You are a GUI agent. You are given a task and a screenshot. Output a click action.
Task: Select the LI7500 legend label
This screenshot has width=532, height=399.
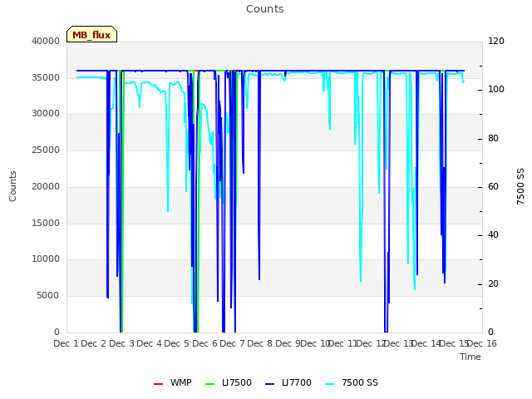(x=237, y=382)
